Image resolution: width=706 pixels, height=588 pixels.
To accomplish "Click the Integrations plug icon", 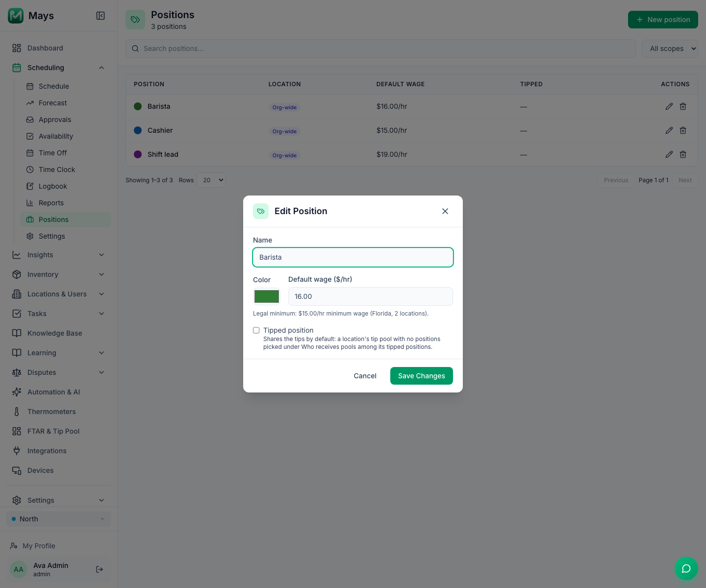I will [x=17, y=451].
